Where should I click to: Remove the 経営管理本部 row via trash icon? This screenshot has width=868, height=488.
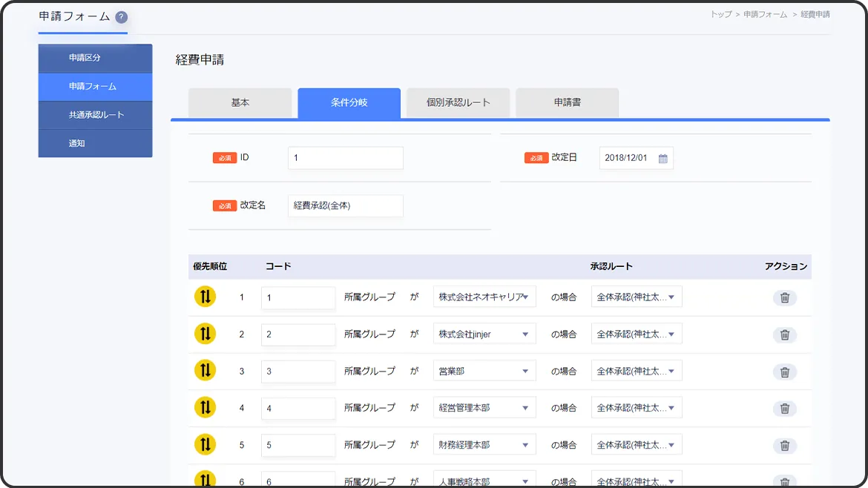point(784,409)
